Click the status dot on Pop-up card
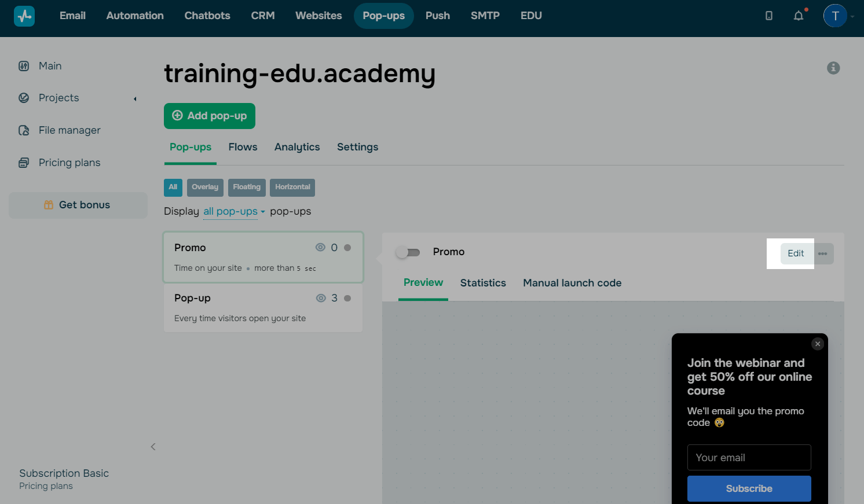Viewport: 864px width, 504px height. click(x=347, y=298)
